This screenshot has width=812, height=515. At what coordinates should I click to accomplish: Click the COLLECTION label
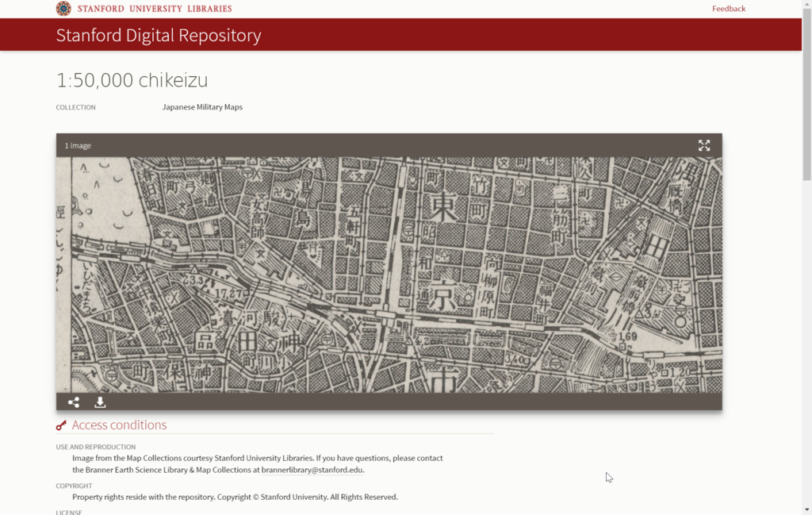click(x=75, y=107)
